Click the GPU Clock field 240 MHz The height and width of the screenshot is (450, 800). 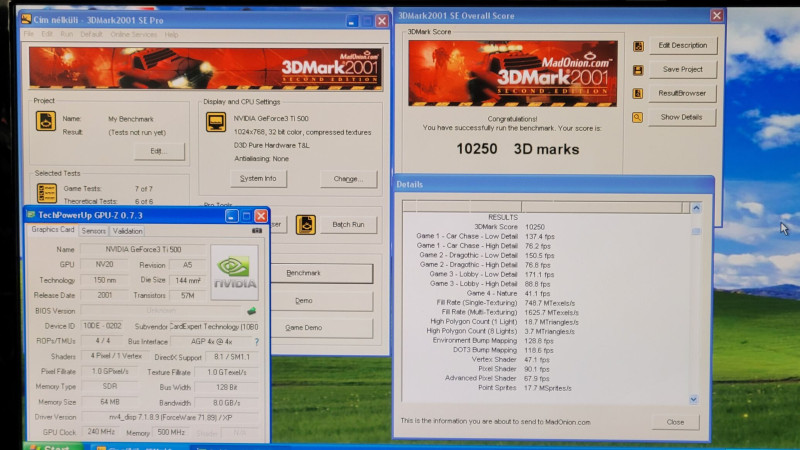click(x=101, y=432)
